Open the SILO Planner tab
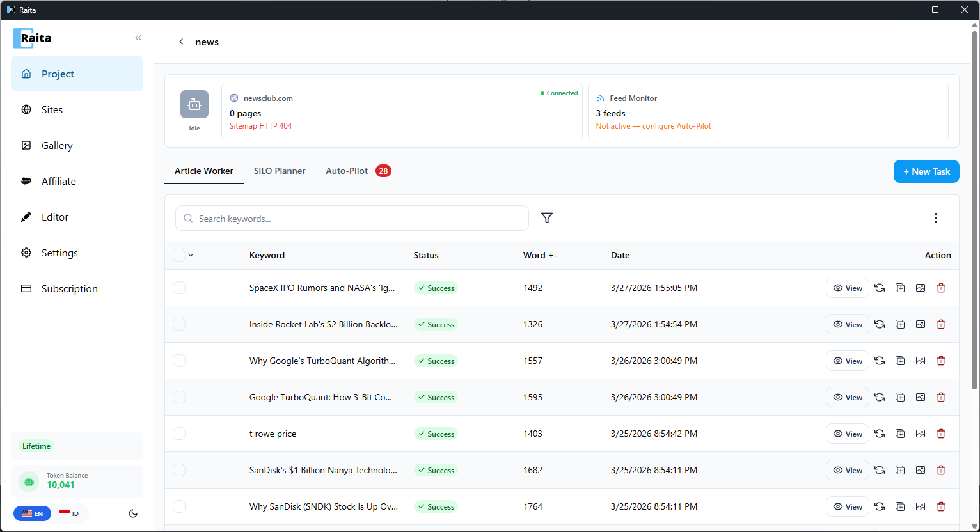 (280, 171)
